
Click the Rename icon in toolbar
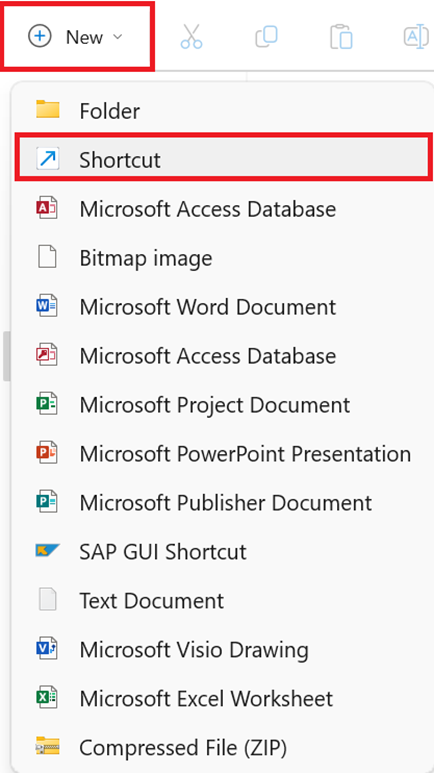[416, 37]
